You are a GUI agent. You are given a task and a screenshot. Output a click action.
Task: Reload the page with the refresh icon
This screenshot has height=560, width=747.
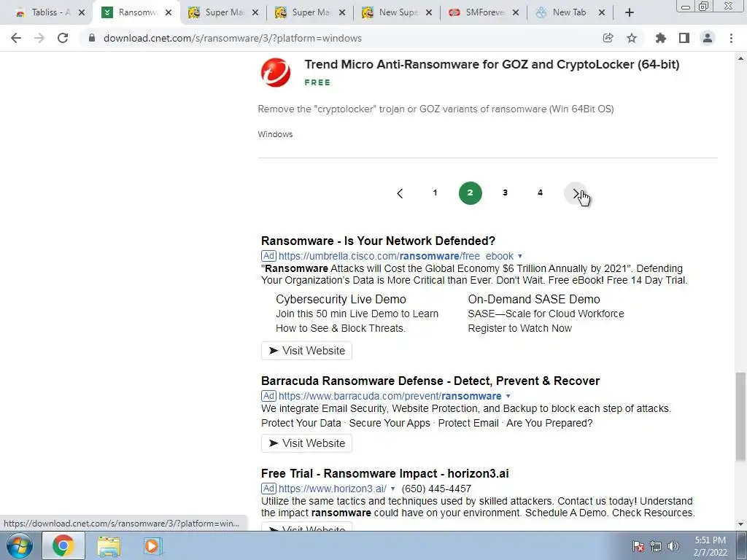tap(63, 38)
